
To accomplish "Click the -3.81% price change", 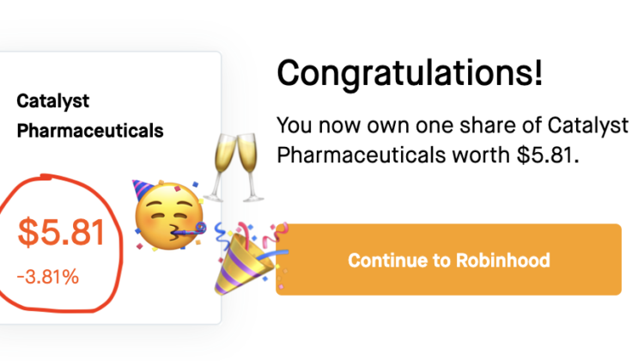I will point(47,277).
